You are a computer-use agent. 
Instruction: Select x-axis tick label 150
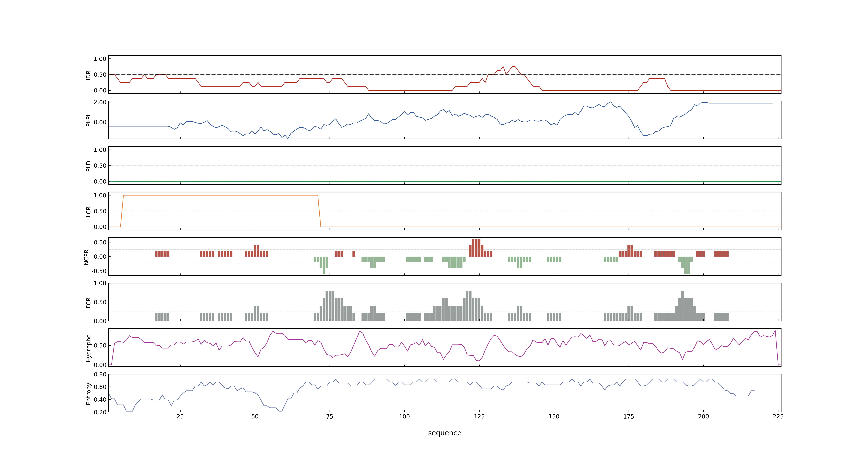coord(554,416)
